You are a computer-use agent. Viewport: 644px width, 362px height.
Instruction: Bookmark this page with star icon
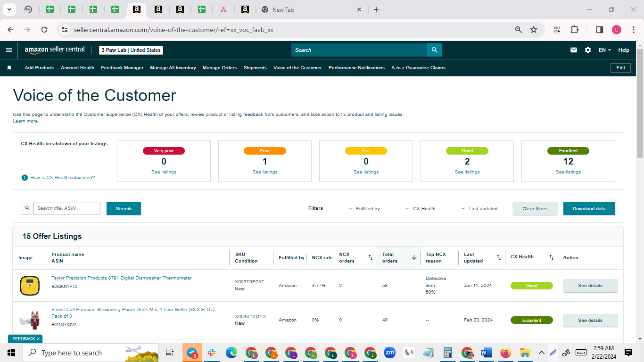(534, 30)
